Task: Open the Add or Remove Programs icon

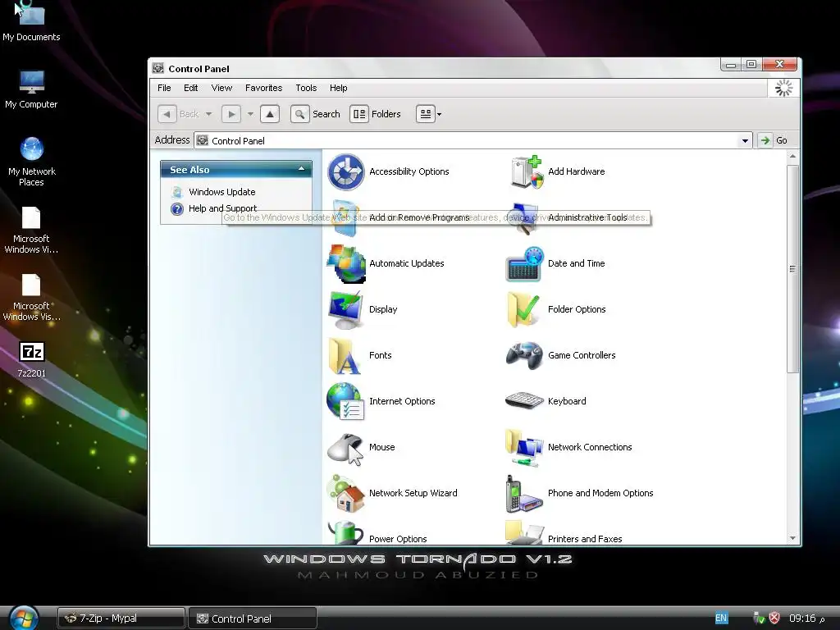Action: (x=345, y=218)
